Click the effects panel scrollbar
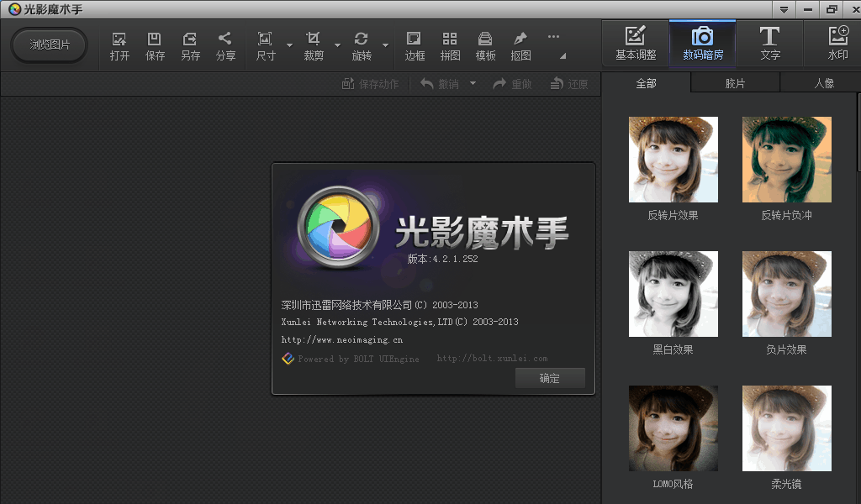This screenshot has width=861, height=504. [858, 134]
